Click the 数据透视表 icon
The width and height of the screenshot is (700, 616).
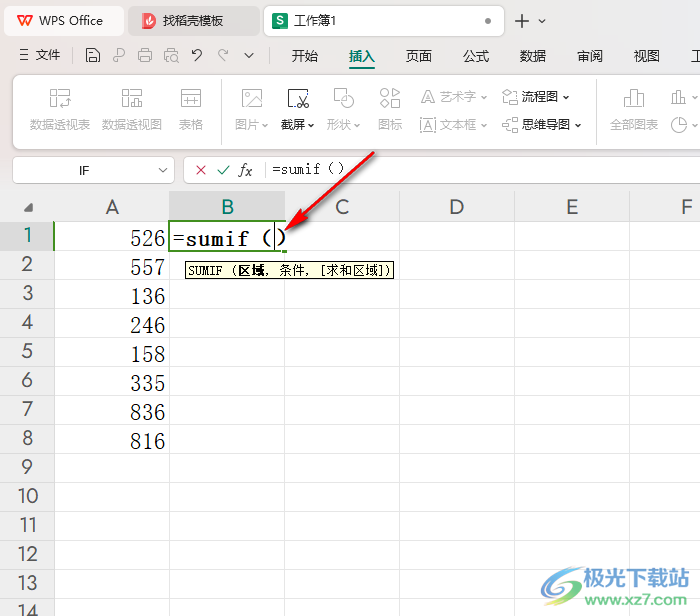point(60,109)
